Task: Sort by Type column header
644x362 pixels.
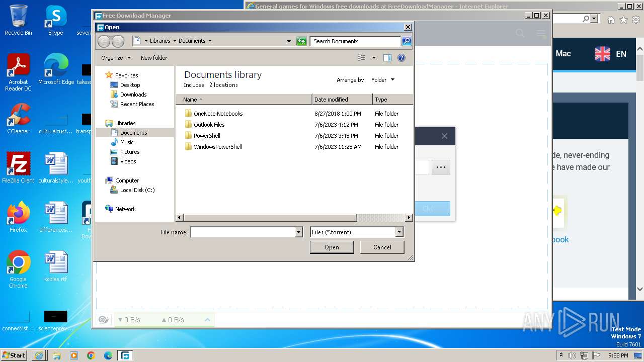Action: (x=392, y=100)
